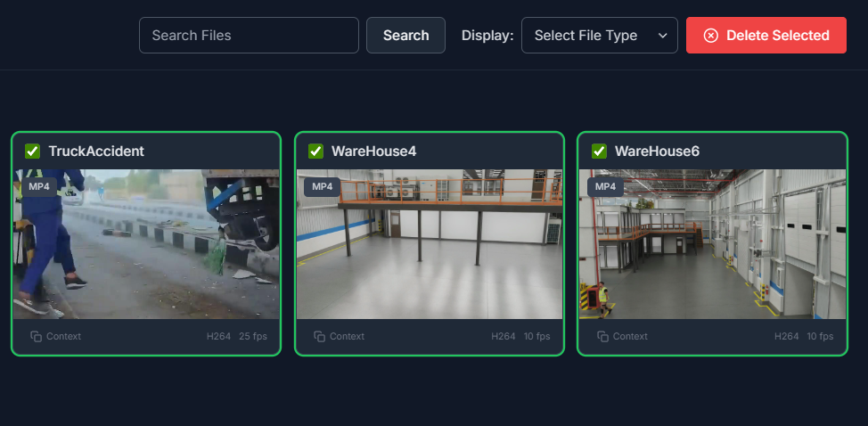
Task: Click the MP4 badge on WareHouse4 video
Action: point(323,187)
